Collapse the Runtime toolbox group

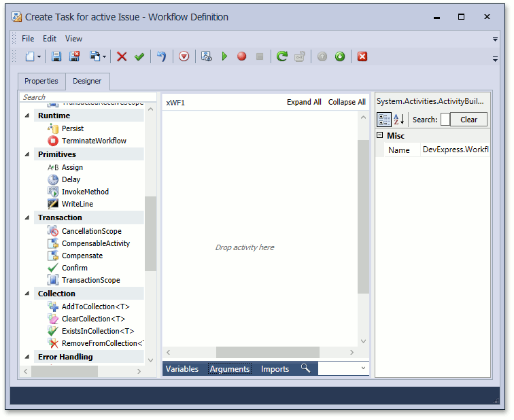[x=27, y=116]
